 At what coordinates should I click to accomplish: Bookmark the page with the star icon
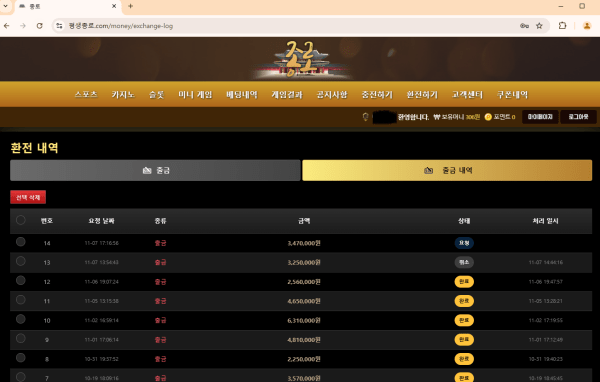539,26
